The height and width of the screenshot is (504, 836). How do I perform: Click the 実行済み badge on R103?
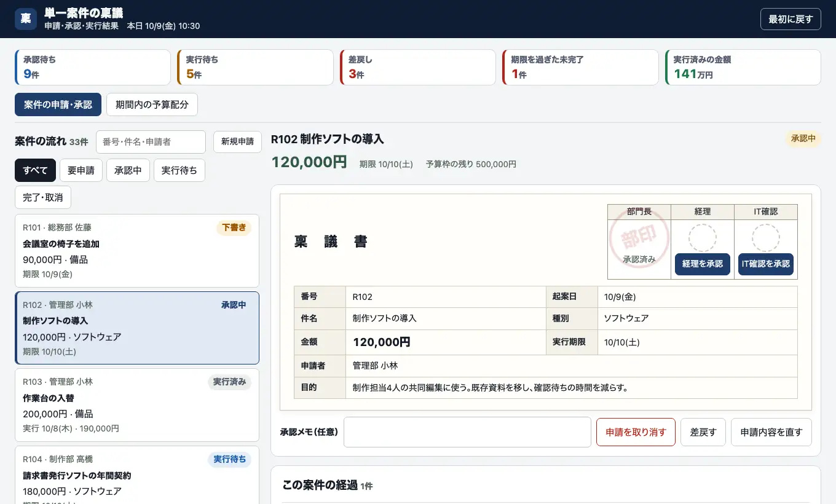pos(229,382)
